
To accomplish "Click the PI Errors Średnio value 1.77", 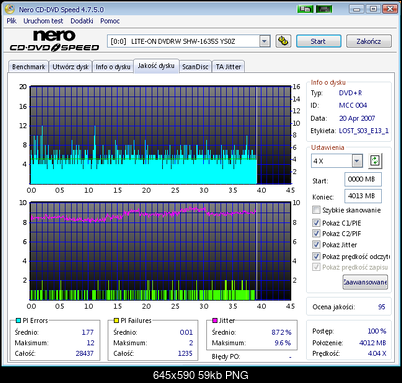I will point(88,332).
